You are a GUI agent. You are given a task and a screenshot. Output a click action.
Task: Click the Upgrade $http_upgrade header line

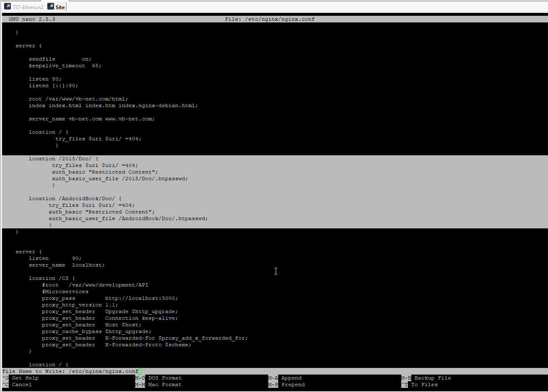(x=110, y=311)
